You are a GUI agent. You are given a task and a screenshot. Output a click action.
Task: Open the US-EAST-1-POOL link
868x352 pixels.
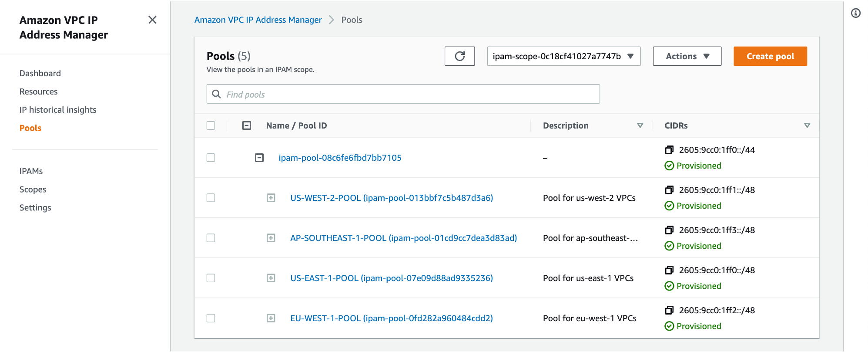tap(392, 278)
